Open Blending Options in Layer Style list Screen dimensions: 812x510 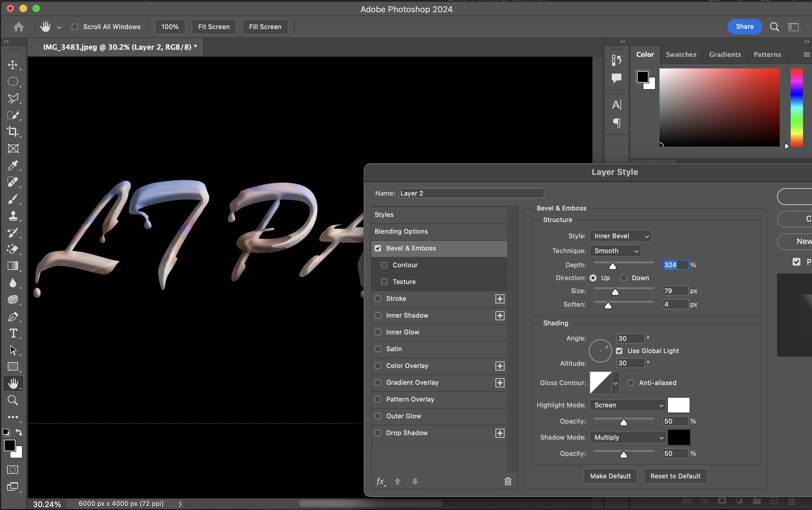click(401, 231)
